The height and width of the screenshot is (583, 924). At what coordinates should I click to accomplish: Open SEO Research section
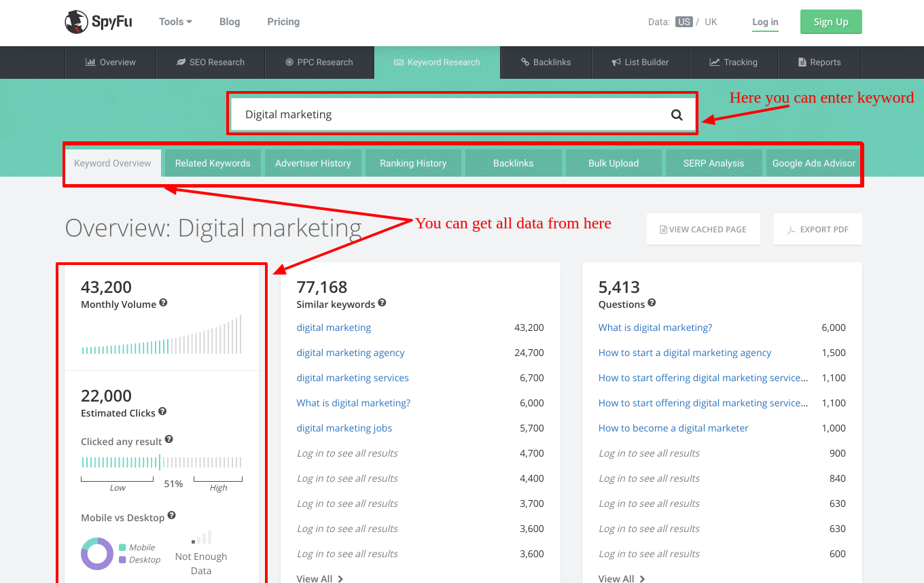click(211, 63)
